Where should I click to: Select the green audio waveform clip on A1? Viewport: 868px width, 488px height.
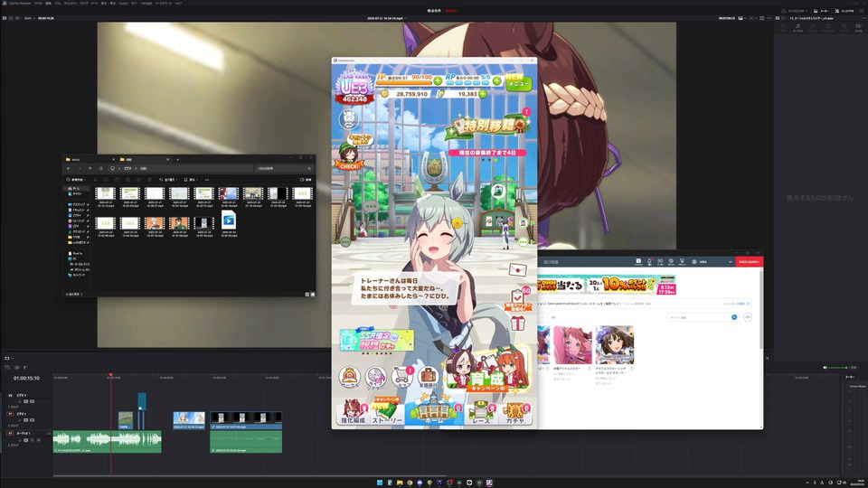[x=107, y=442]
